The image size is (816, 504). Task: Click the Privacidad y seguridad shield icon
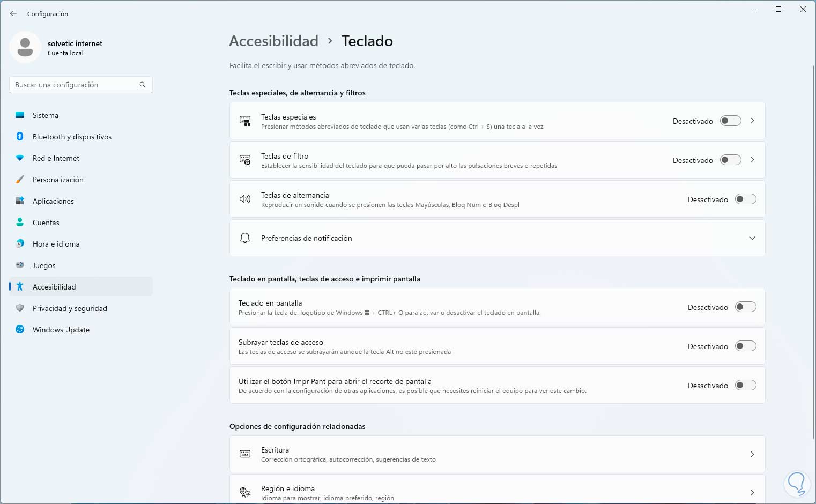click(20, 308)
